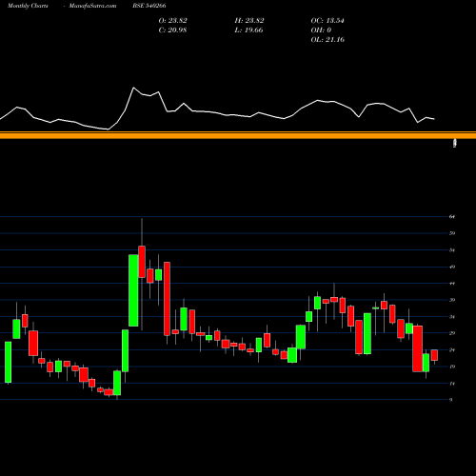Screen dimensions: 476x476
Task: Click the MunafaSutra.com site label
Action: pyautogui.click(x=92, y=6)
